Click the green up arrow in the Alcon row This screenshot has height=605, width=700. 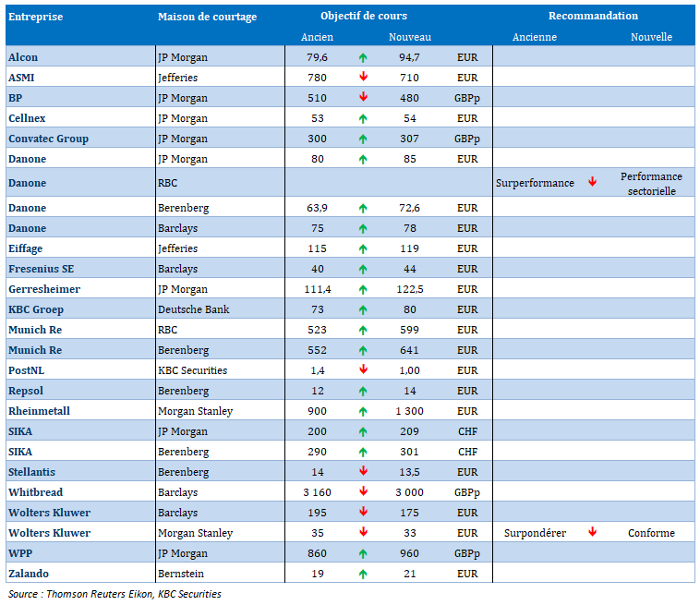363,57
